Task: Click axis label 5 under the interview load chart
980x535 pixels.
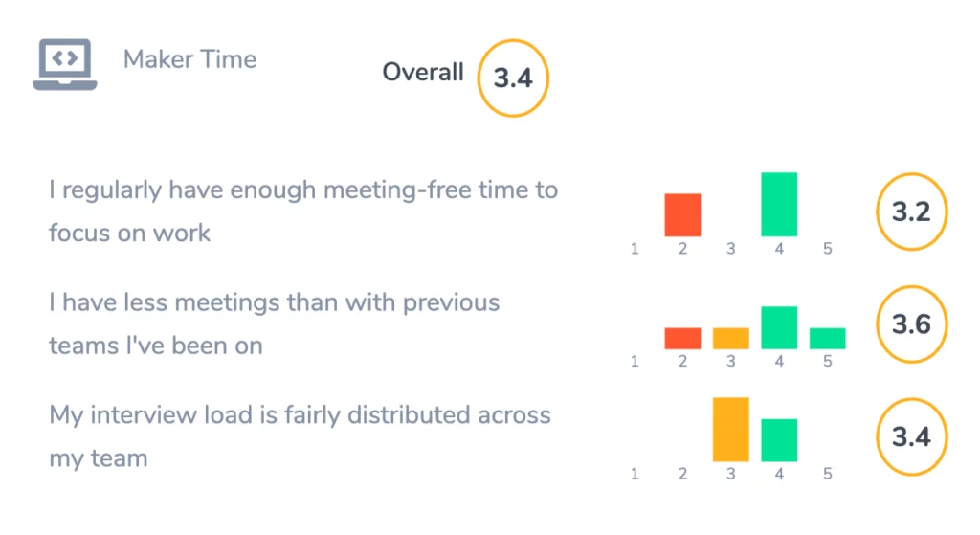Action: coord(828,474)
